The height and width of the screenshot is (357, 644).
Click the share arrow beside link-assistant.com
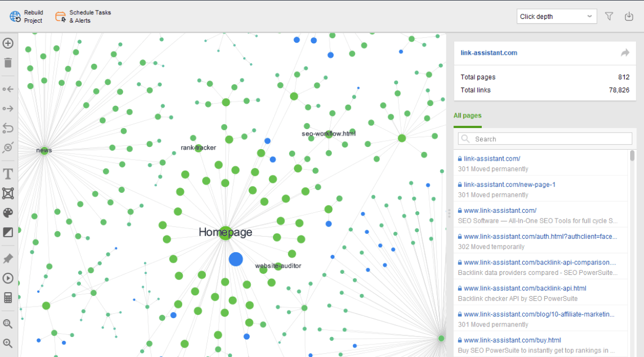coord(625,53)
